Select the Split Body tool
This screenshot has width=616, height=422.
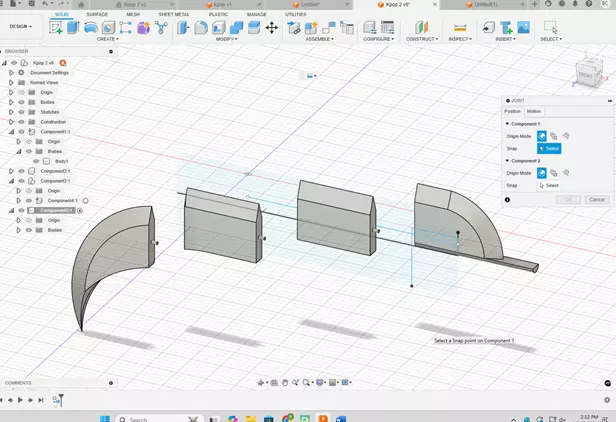tap(254, 28)
